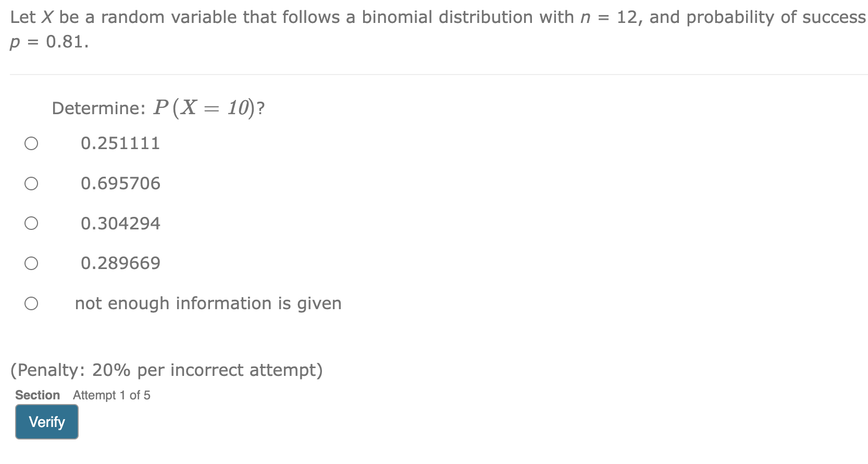Click 'not enough information is given' label
868x464 pixels.
(x=208, y=302)
